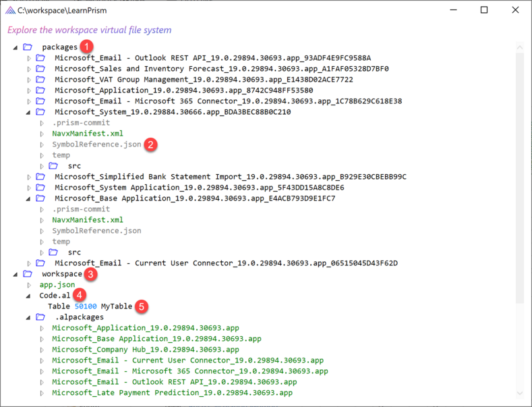
Task: Click folder icon of Outlook REST API package
Action: 40,58
